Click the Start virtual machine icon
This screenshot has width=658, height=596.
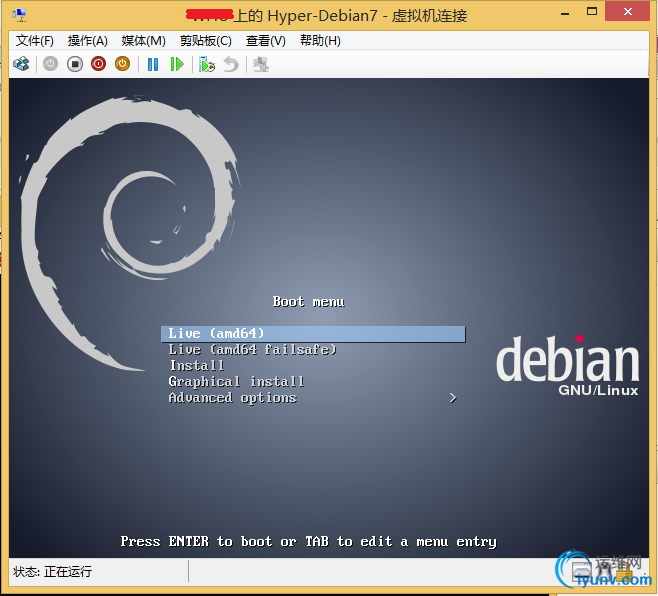pyautogui.click(x=50, y=64)
